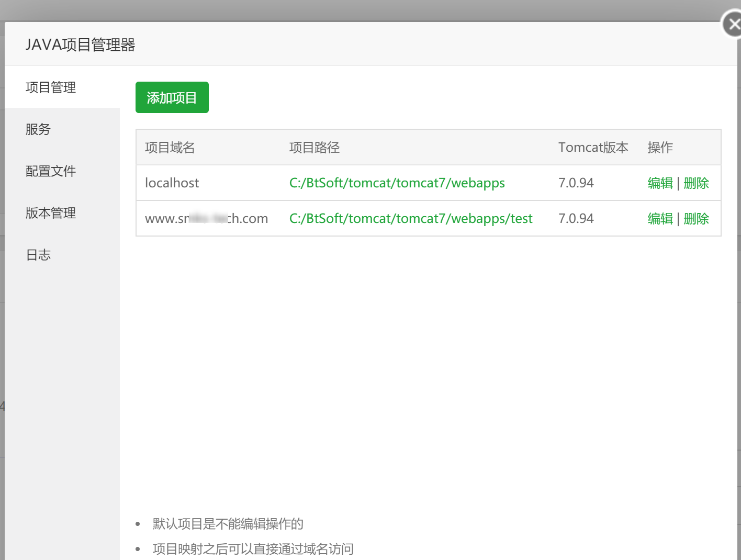
Task: Open path C:/BtSoft/tomcat/tomcat7/webapps/test
Action: click(x=411, y=219)
